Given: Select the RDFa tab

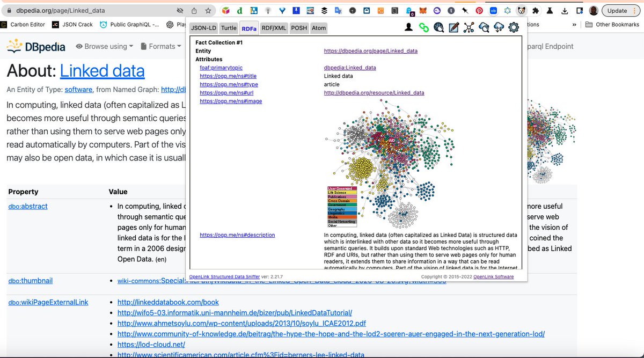Looking at the screenshot, I should coord(249,28).
